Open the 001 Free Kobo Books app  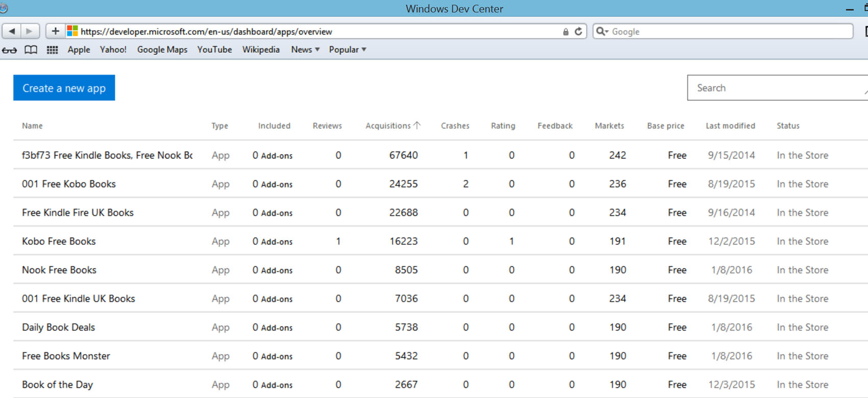(x=69, y=184)
